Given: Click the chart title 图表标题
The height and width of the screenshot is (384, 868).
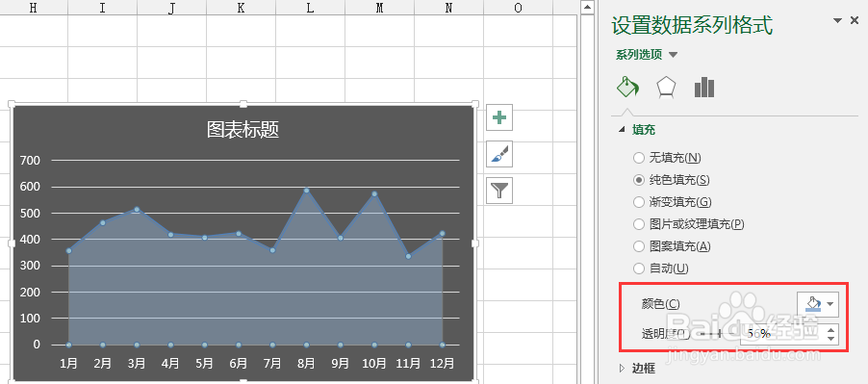Looking at the screenshot, I should click(x=243, y=130).
